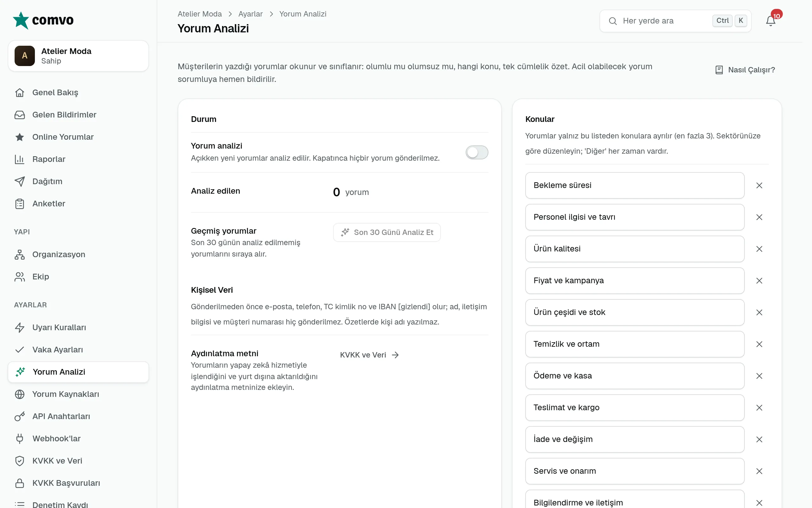Follow the KVKK ve Veri arrow link

[370, 355]
